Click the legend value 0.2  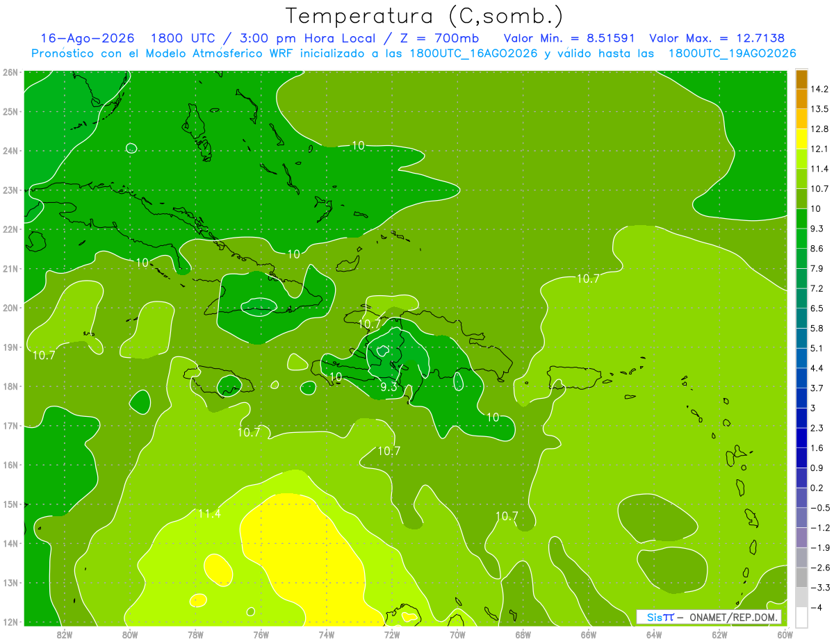(817, 488)
